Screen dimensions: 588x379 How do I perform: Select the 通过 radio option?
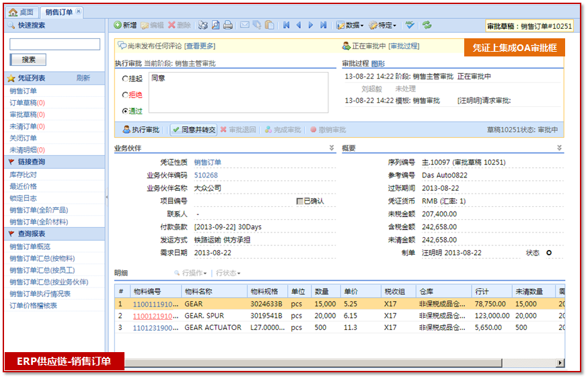point(125,111)
